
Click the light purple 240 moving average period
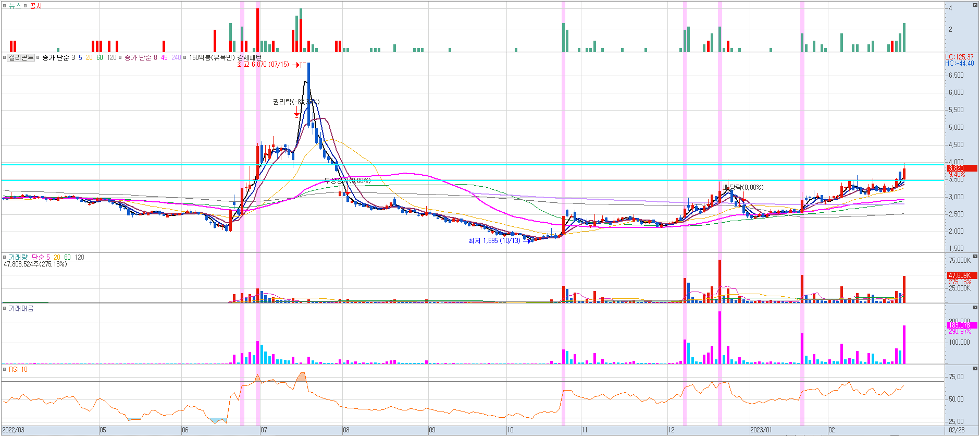176,57
